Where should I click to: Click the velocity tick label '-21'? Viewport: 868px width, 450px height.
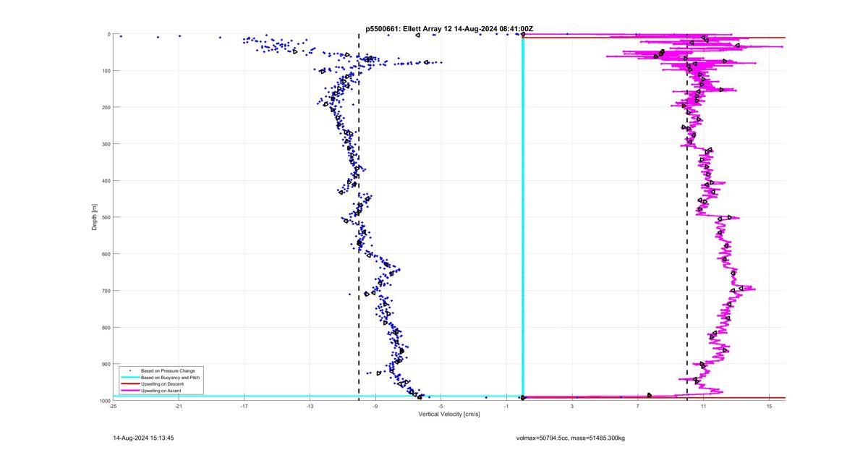tap(179, 407)
